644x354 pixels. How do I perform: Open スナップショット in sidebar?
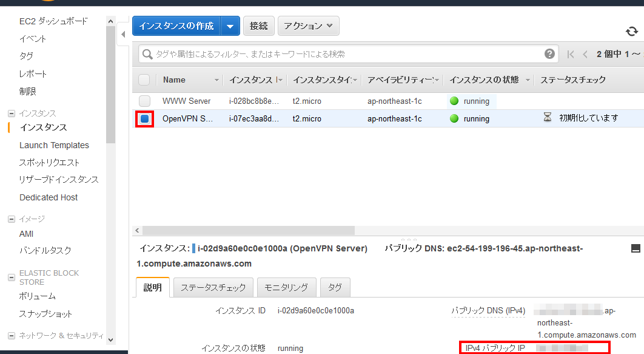[x=45, y=314]
